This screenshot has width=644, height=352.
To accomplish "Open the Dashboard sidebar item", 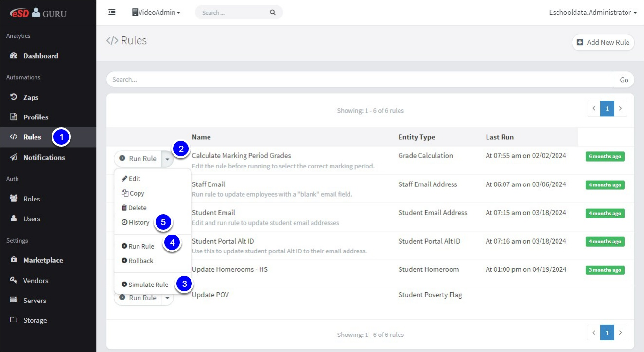I will pos(41,56).
